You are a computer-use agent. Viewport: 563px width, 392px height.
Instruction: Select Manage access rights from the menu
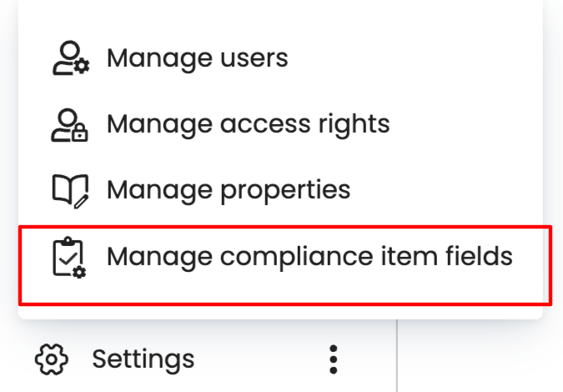click(248, 124)
